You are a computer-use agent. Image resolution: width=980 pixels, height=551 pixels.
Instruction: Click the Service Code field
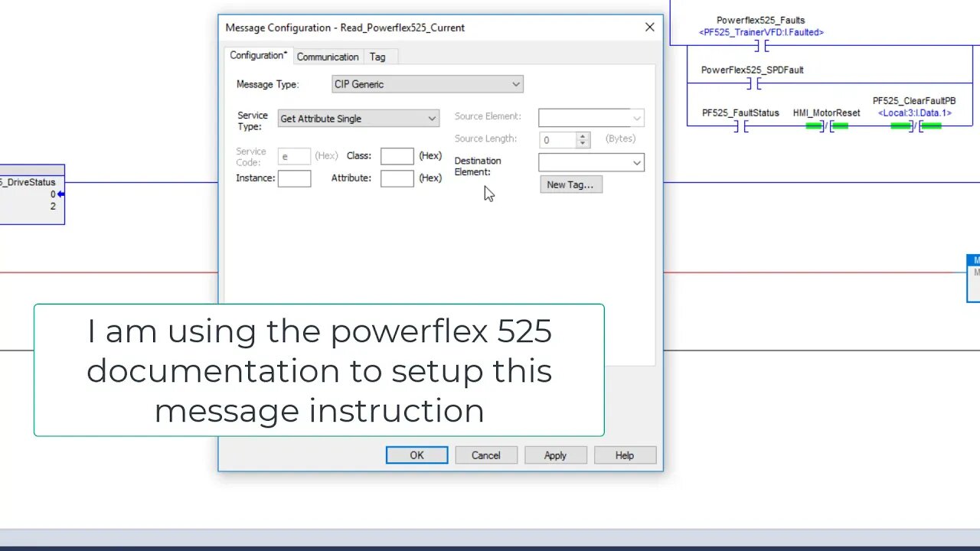coord(294,156)
